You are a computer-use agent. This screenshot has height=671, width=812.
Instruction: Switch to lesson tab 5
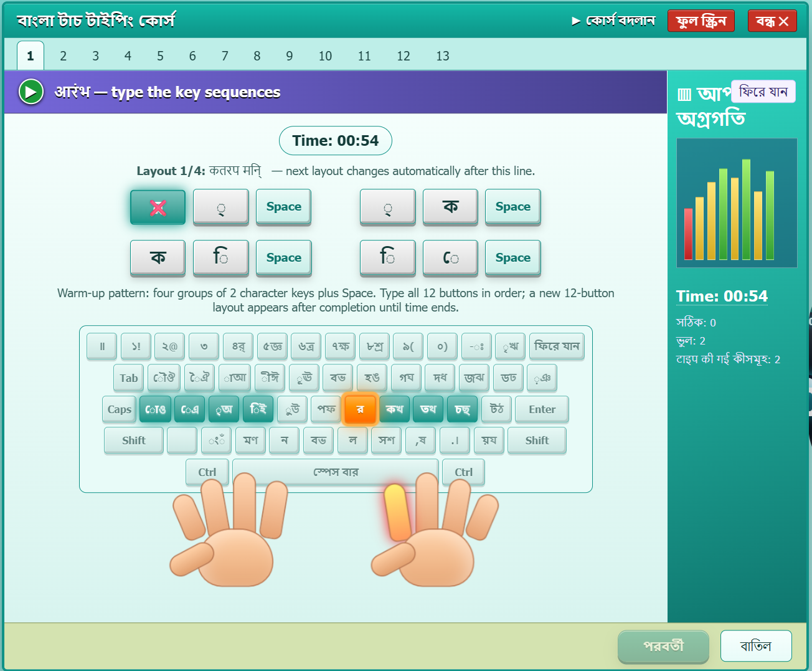coord(160,56)
